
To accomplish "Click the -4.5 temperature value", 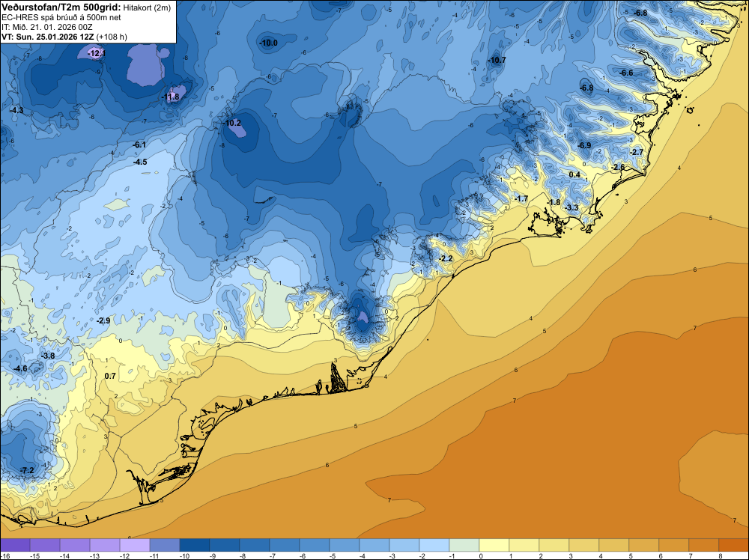I will [140, 162].
